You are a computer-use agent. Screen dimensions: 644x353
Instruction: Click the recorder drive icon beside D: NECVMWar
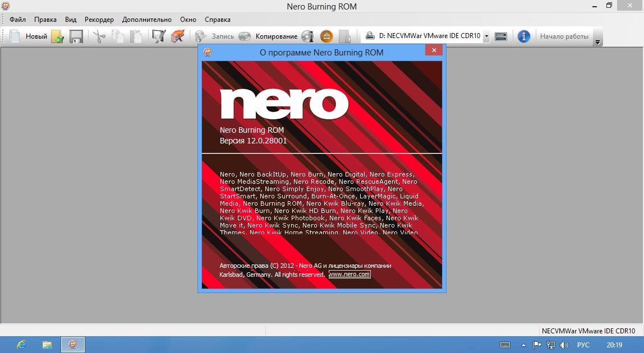click(370, 36)
